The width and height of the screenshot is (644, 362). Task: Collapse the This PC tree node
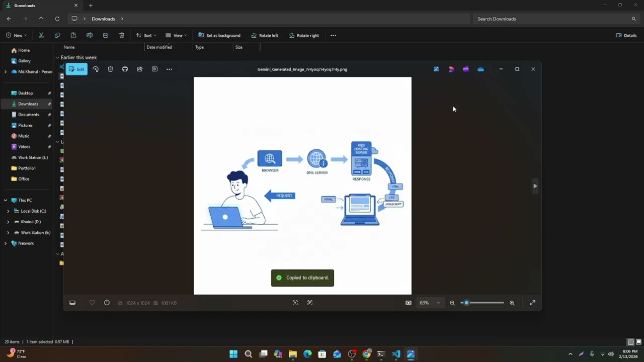click(6, 200)
